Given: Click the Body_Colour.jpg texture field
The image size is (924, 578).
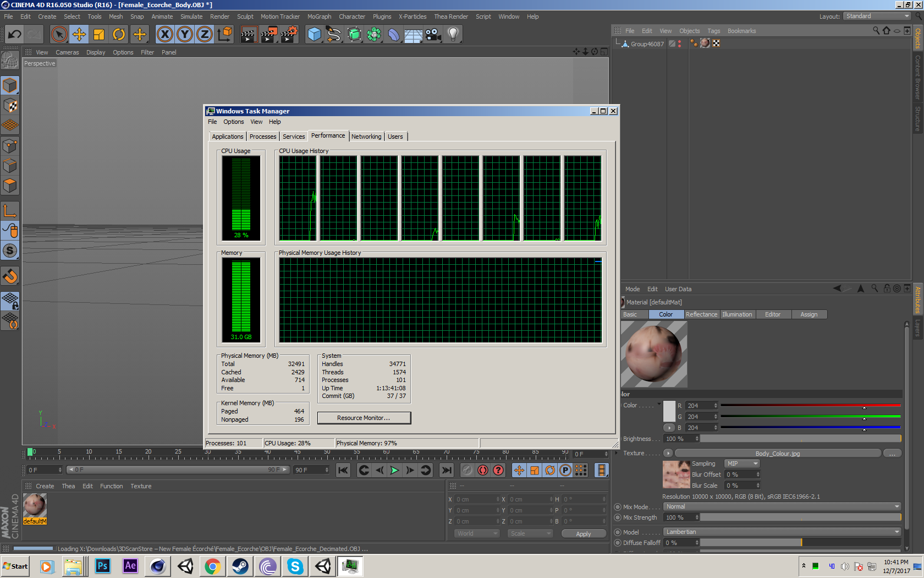Looking at the screenshot, I should point(778,453).
